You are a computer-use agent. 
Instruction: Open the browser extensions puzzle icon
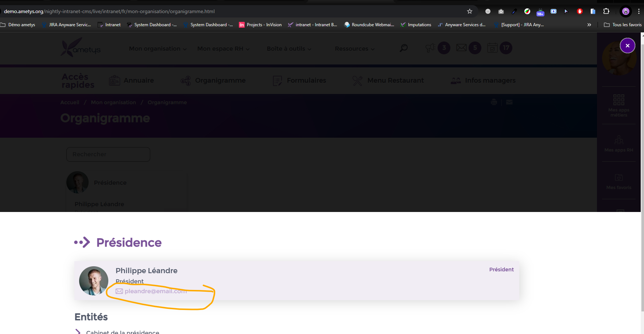(x=606, y=11)
